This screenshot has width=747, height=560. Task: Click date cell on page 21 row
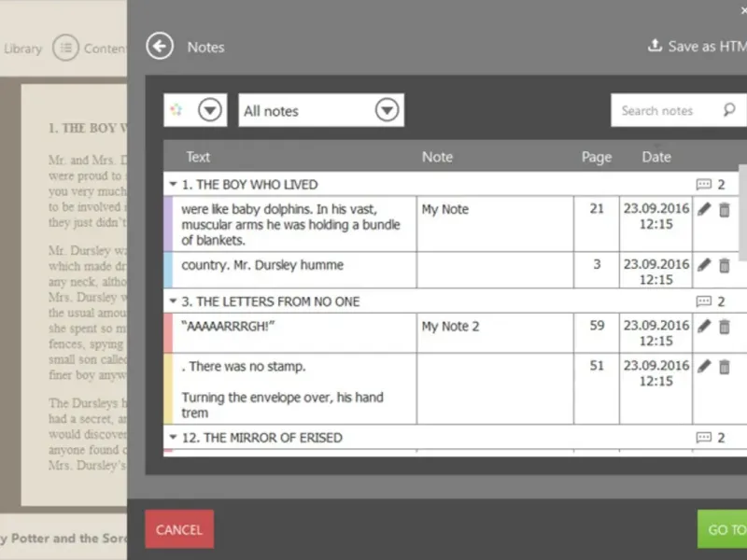coord(656,224)
